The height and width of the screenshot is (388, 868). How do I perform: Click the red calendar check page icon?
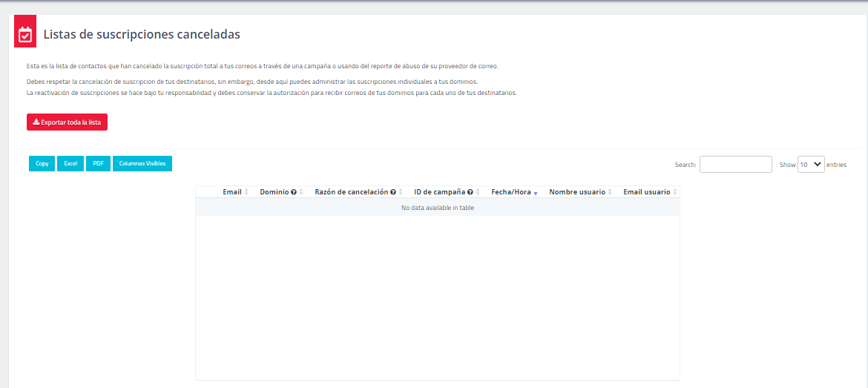point(25,34)
